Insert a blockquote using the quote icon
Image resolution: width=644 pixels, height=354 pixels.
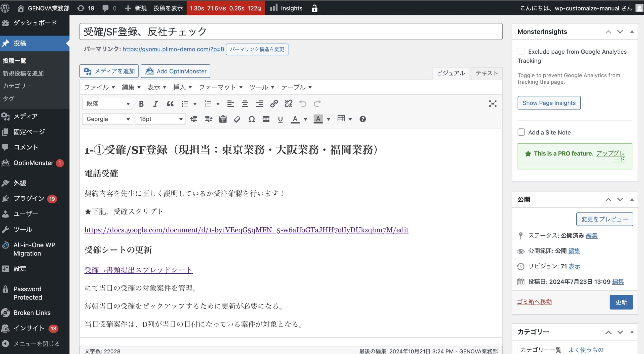point(170,104)
